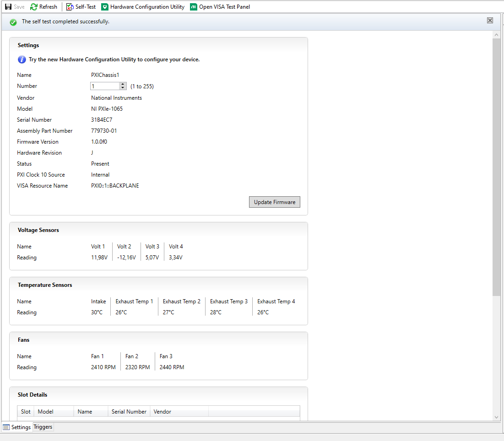This screenshot has height=441, width=504.
Task: Sort Slot Details by Slot column
Action: [26, 411]
